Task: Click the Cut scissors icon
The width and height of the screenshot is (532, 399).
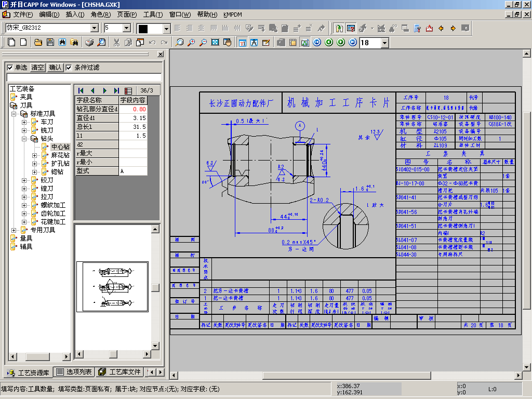Action: [x=116, y=42]
